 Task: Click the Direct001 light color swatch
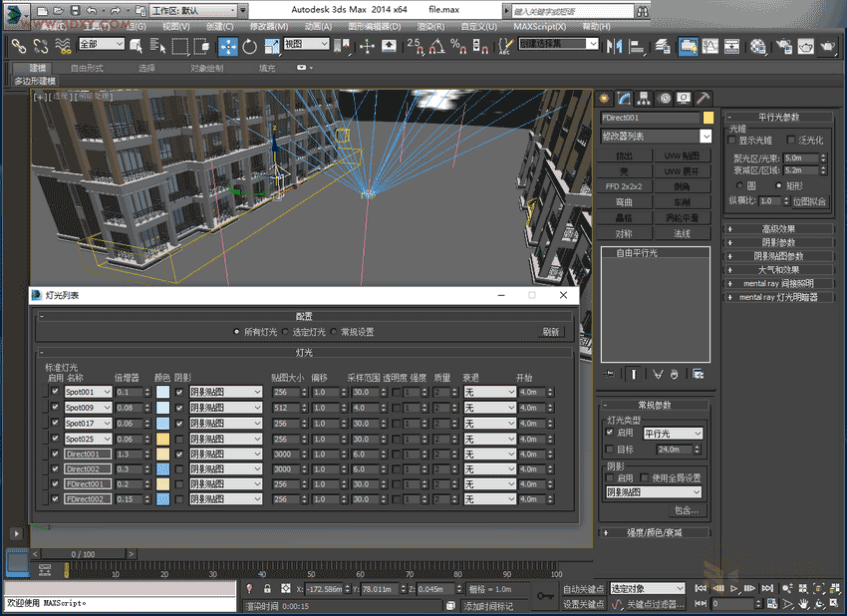(162, 454)
